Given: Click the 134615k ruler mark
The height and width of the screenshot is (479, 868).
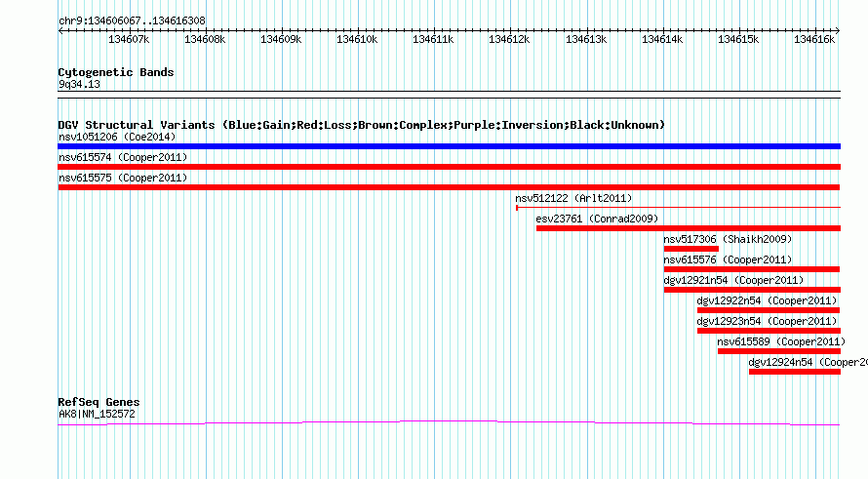Looking at the screenshot, I should tap(738, 39).
